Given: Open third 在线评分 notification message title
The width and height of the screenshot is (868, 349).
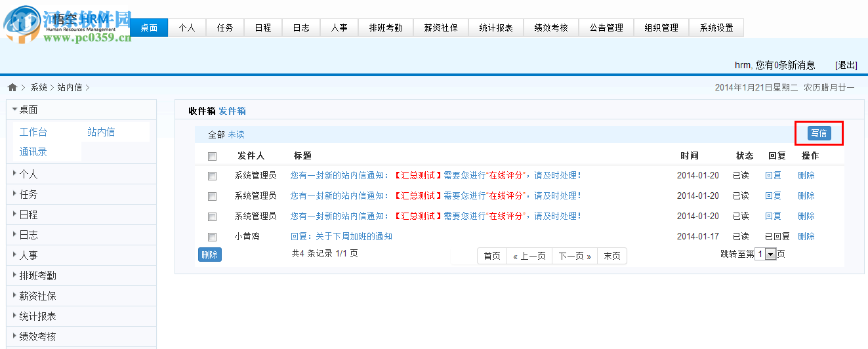Looking at the screenshot, I should (436, 216).
